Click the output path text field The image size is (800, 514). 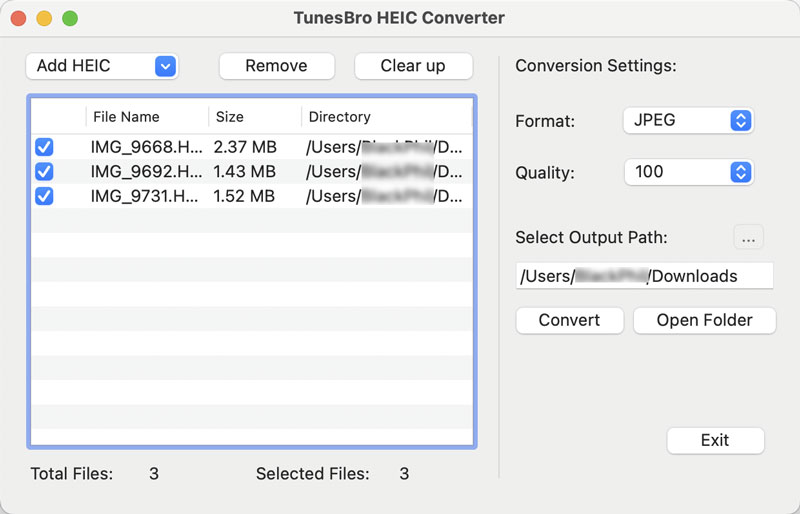(x=644, y=276)
